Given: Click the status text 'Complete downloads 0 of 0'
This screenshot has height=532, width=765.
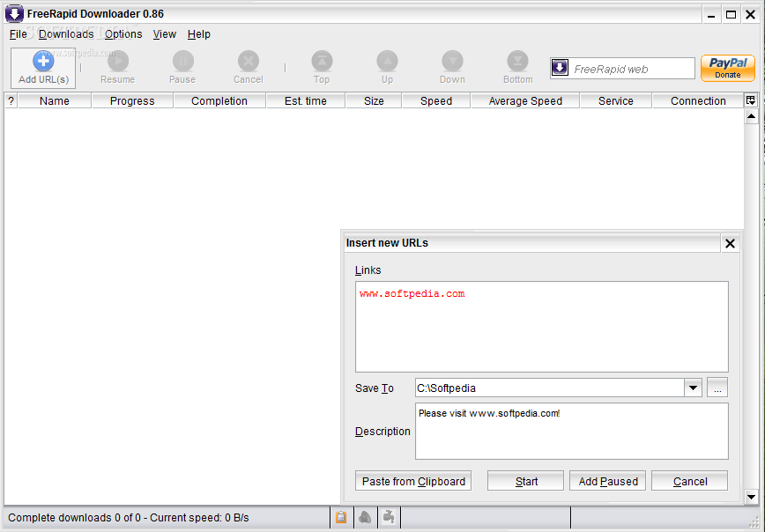Looking at the screenshot, I should coord(74,517).
